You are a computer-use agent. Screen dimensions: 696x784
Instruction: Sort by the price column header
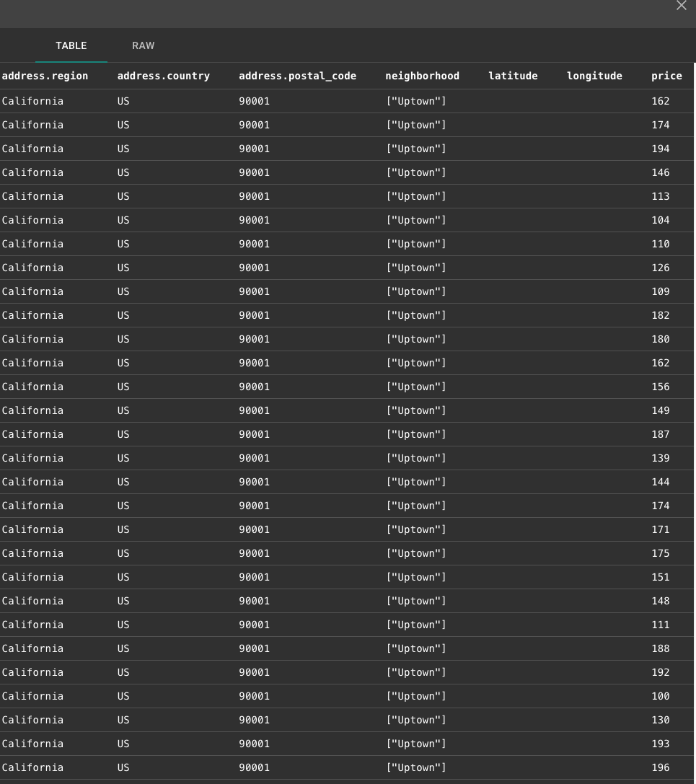[666, 76]
